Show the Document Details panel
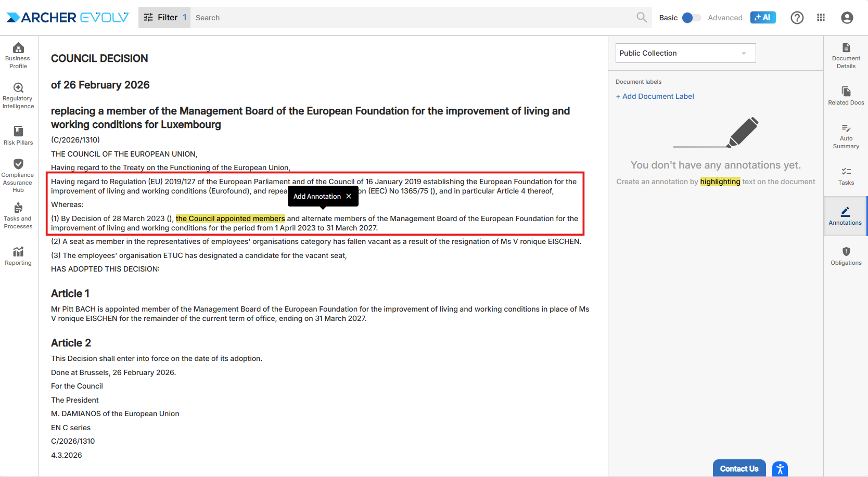This screenshot has width=868, height=477. pos(846,55)
